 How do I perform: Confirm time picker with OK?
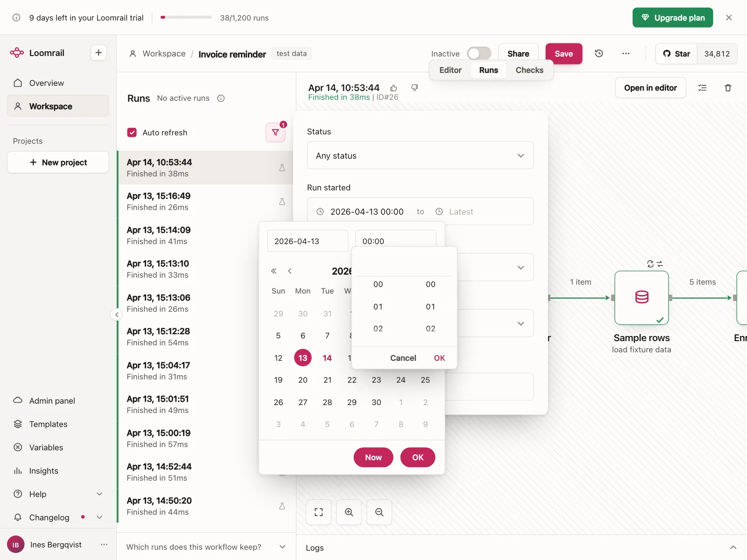[439, 358]
